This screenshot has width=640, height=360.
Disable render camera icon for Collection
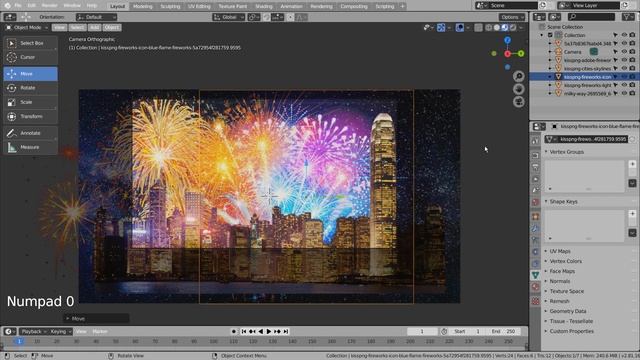coord(632,35)
